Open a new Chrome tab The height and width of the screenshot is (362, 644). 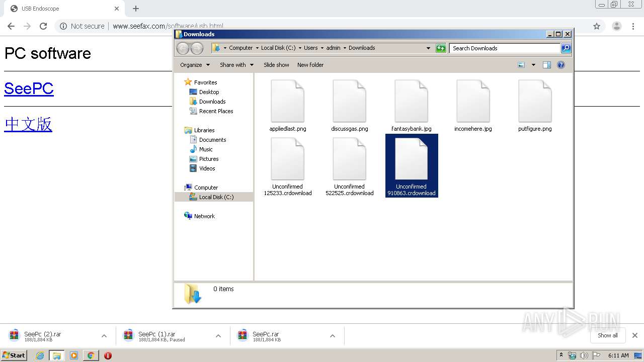coord(136,9)
